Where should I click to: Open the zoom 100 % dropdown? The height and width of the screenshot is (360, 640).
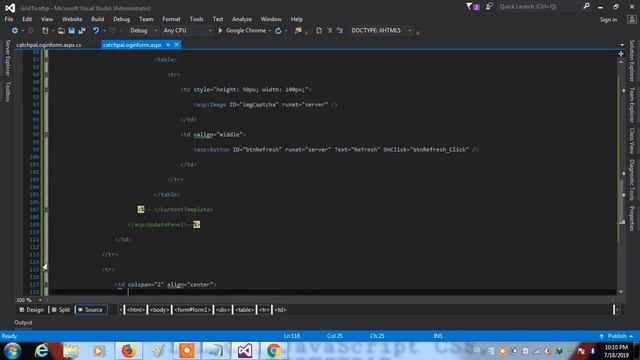coord(40,300)
